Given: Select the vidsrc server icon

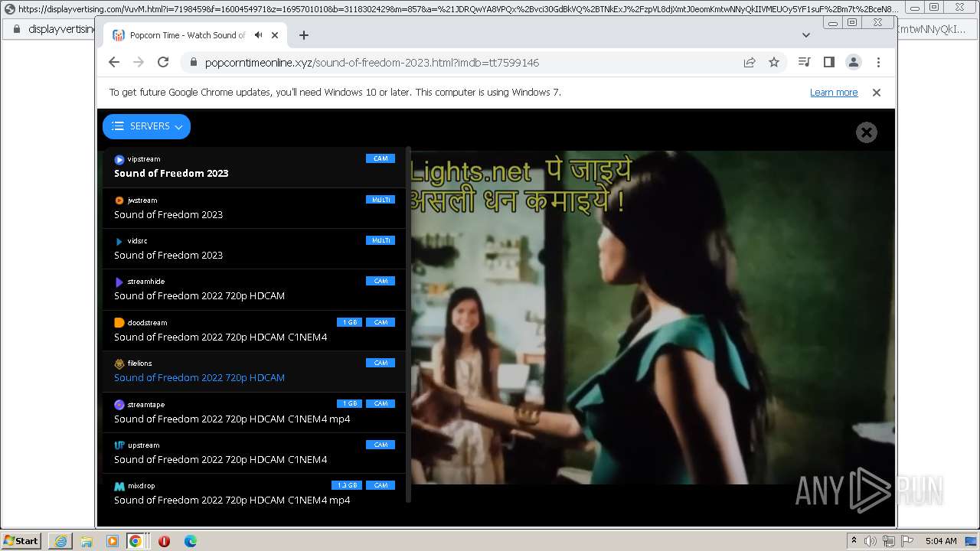Looking at the screenshot, I should point(119,241).
